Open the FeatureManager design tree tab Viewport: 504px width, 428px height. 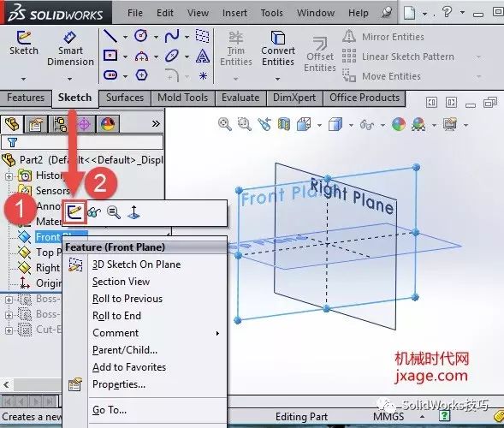click(x=12, y=124)
